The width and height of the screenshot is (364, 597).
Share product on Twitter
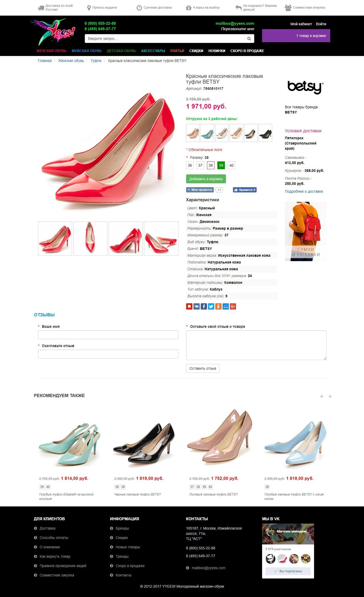[x=211, y=307]
